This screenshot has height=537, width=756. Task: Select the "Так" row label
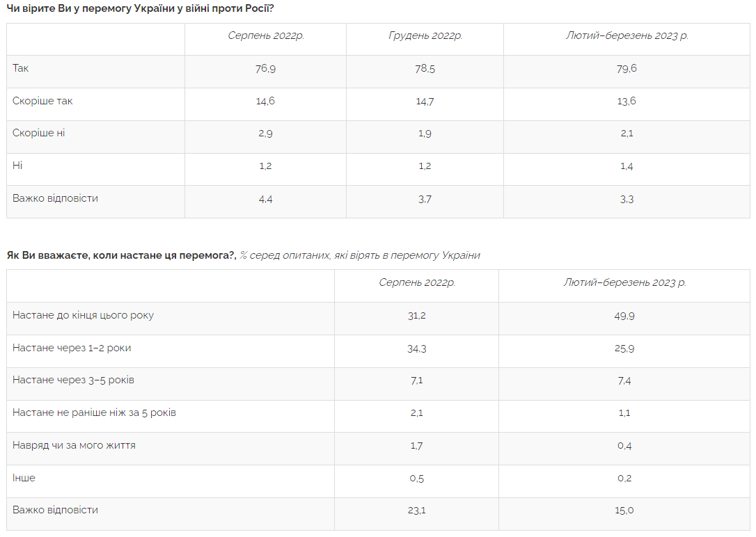(21, 68)
